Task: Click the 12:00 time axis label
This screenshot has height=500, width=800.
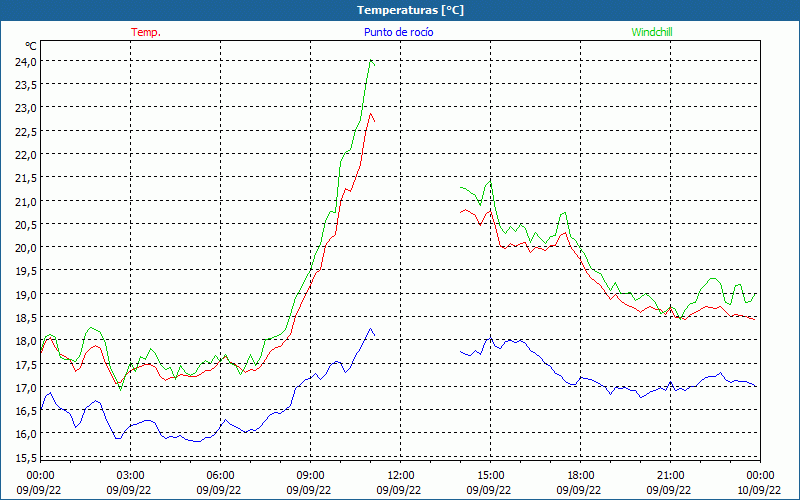Action: [x=401, y=476]
